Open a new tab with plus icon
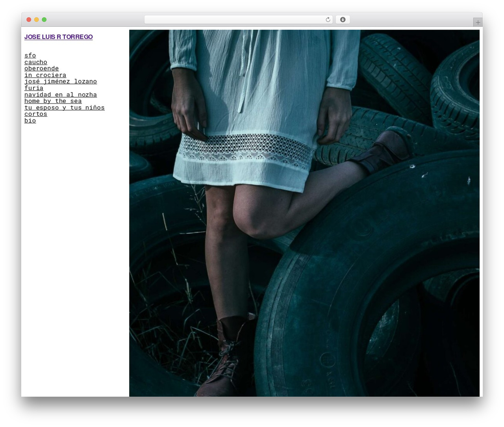The height and width of the screenshot is (427, 504). (478, 22)
